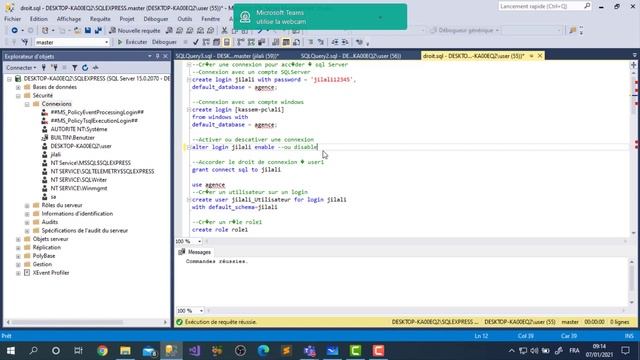Click the Database Engine Query icon

(169, 30)
